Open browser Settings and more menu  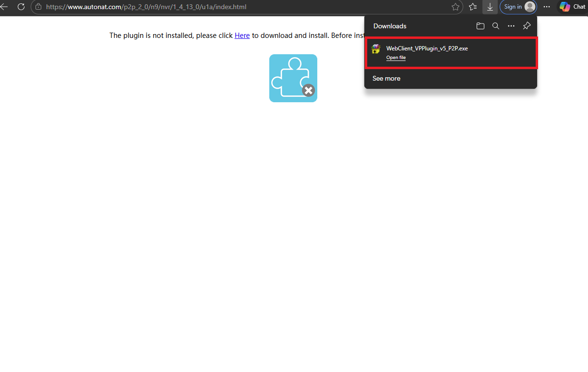pyautogui.click(x=546, y=7)
